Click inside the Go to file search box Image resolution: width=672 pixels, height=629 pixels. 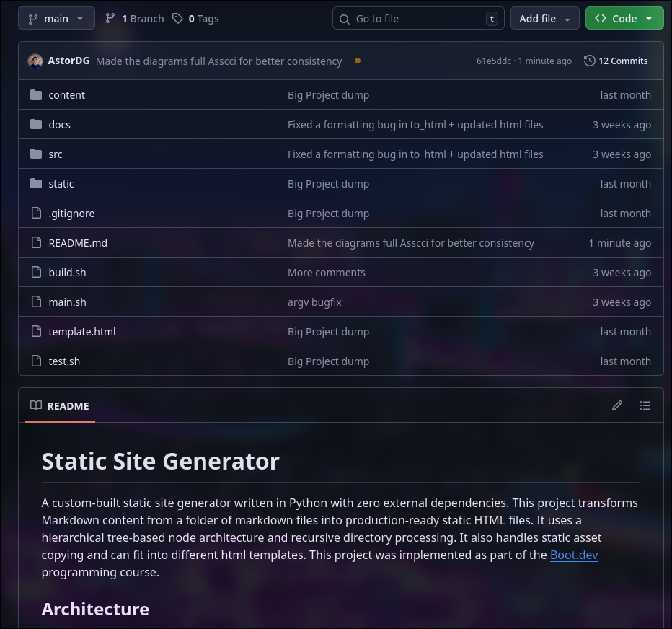[x=411, y=18]
